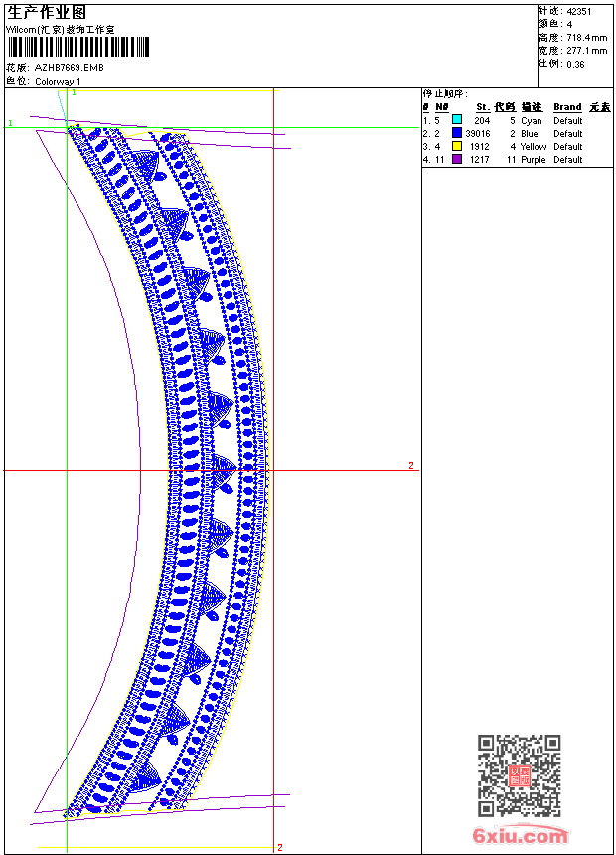Select stitch count cell 1217
Image resolution: width=616 pixels, height=855 pixels.
(480, 160)
